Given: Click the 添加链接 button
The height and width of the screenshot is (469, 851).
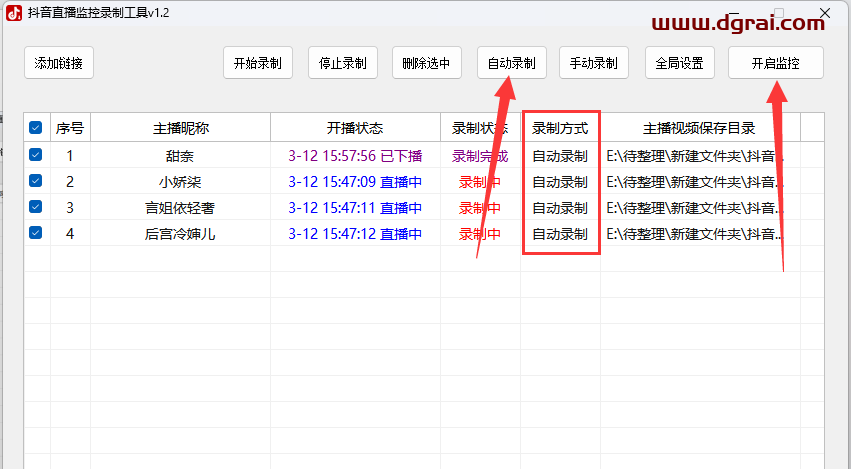Looking at the screenshot, I should pyautogui.click(x=59, y=63).
